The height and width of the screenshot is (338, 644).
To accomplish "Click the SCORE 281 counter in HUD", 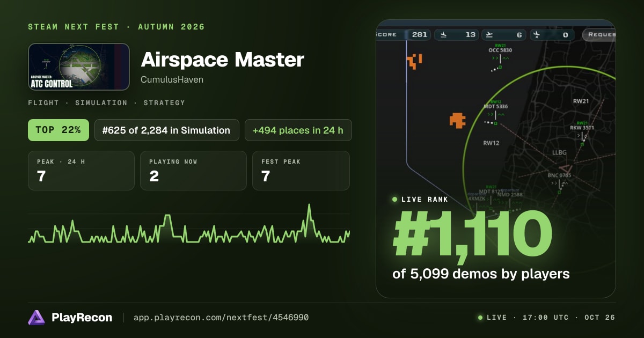I will pos(403,34).
